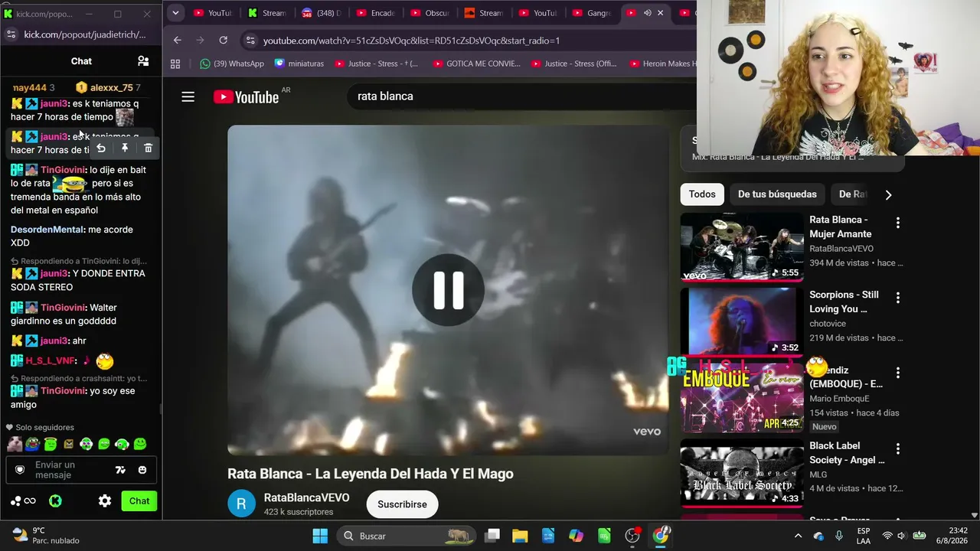Mute the currently playing tab audio icon

coord(647,13)
